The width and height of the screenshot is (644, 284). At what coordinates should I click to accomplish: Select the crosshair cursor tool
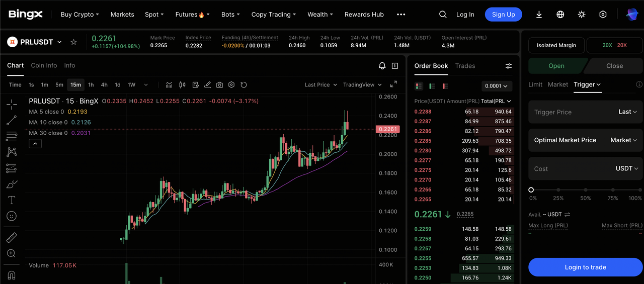tap(12, 105)
